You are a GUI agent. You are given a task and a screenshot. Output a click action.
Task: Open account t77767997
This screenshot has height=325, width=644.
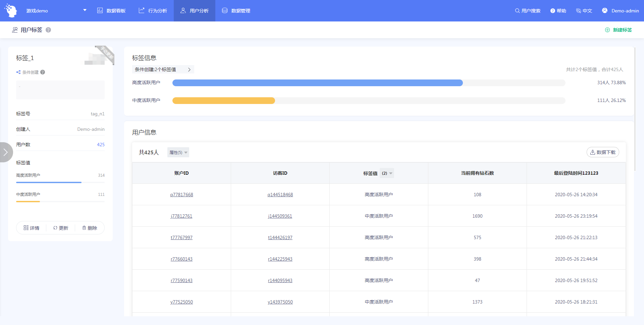coord(181,237)
